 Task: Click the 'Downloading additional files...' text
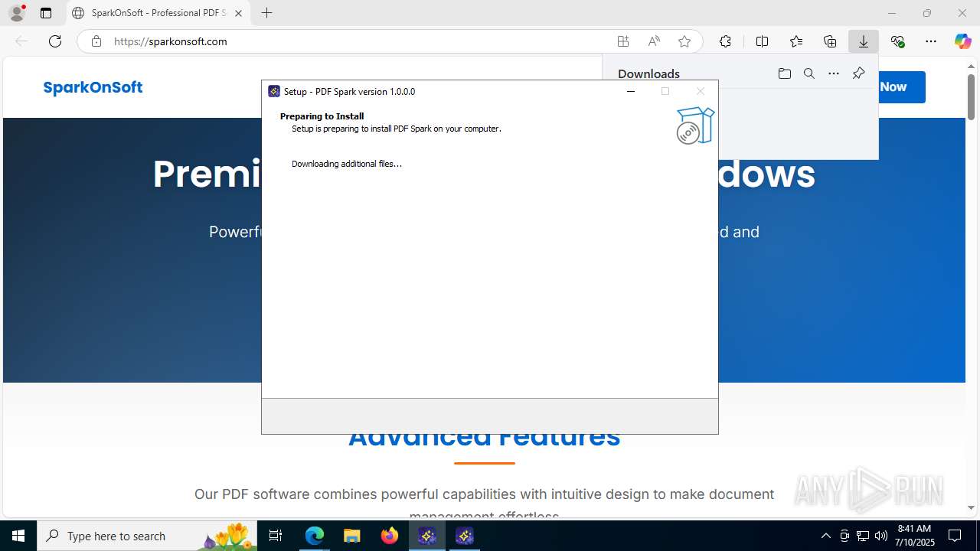pos(347,164)
